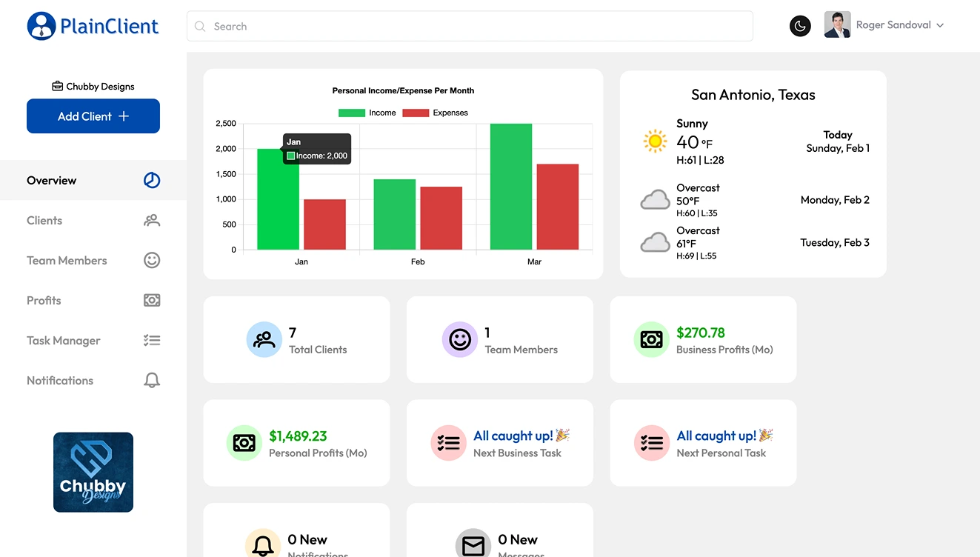The height and width of the screenshot is (557, 980).
Task: Click the briefcase icon beside Chubby Designs
Action: (x=57, y=85)
